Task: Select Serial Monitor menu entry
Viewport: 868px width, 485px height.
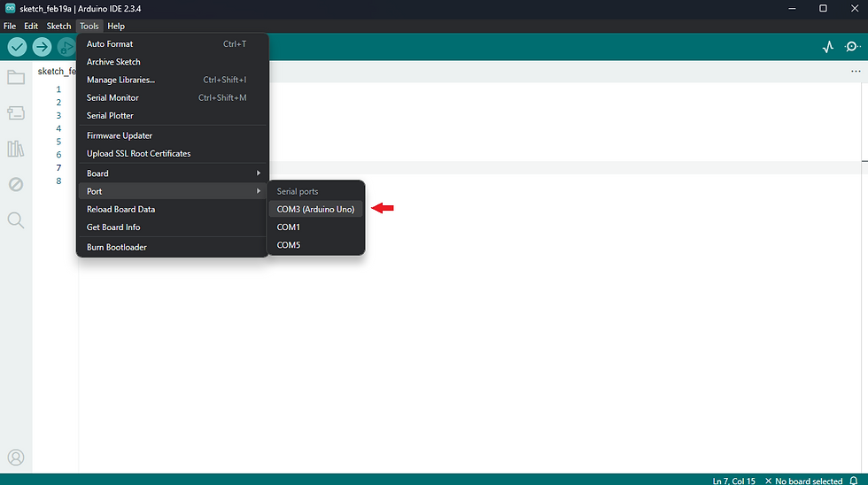Action: point(173,97)
